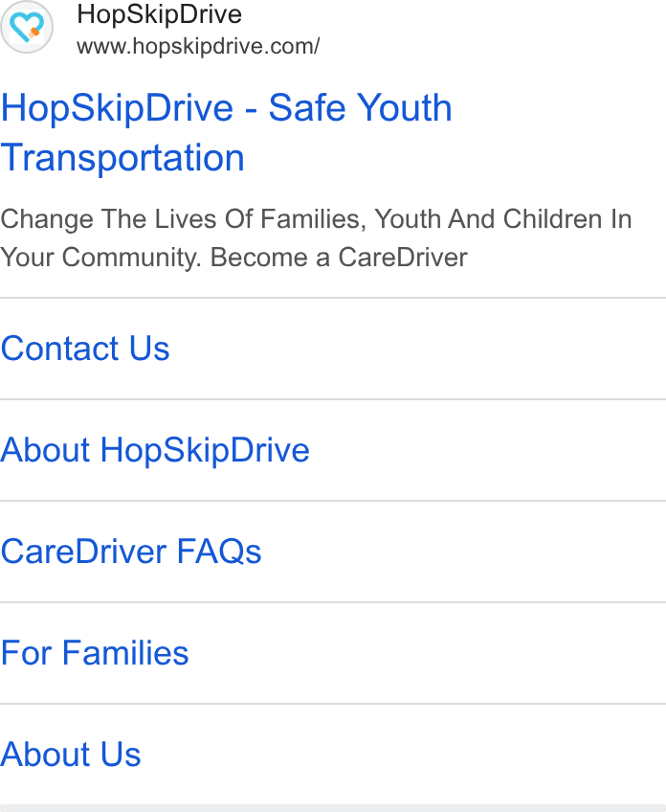The height and width of the screenshot is (812, 666).
Task: Click the word FAQs in the CareDriver link
Action: click(x=219, y=552)
